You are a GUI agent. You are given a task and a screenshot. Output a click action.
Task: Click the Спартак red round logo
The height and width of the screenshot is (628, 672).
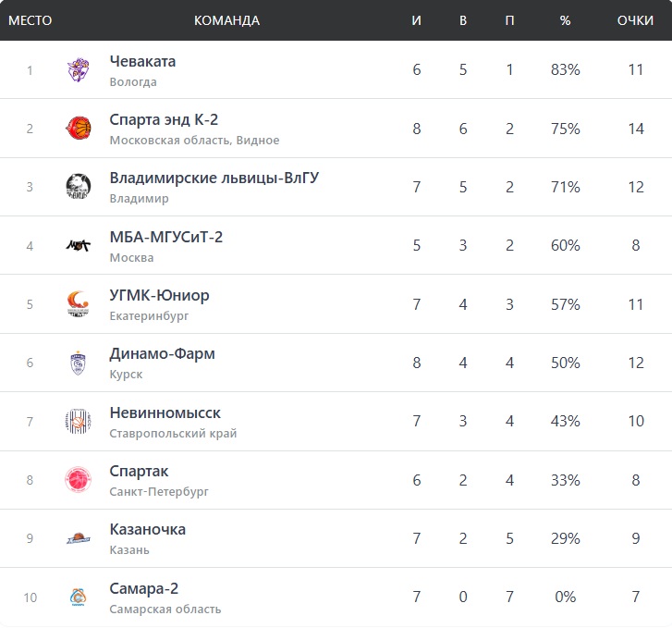(x=78, y=480)
